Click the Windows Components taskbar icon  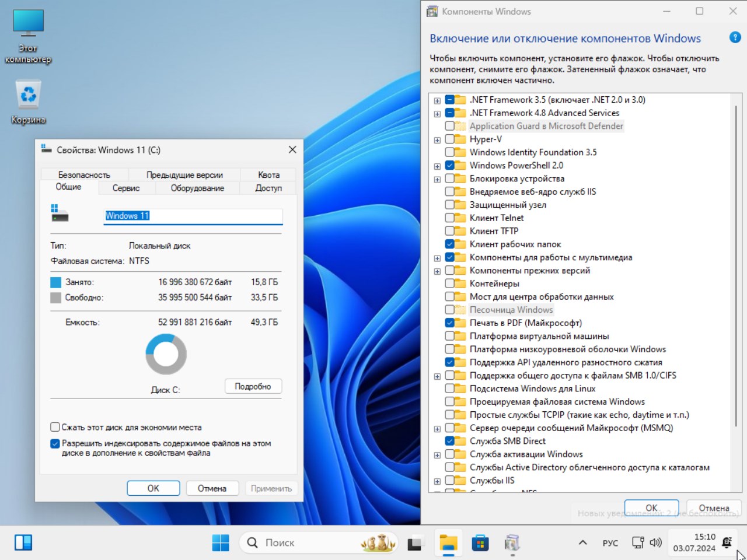pyautogui.click(x=512, y=543)
